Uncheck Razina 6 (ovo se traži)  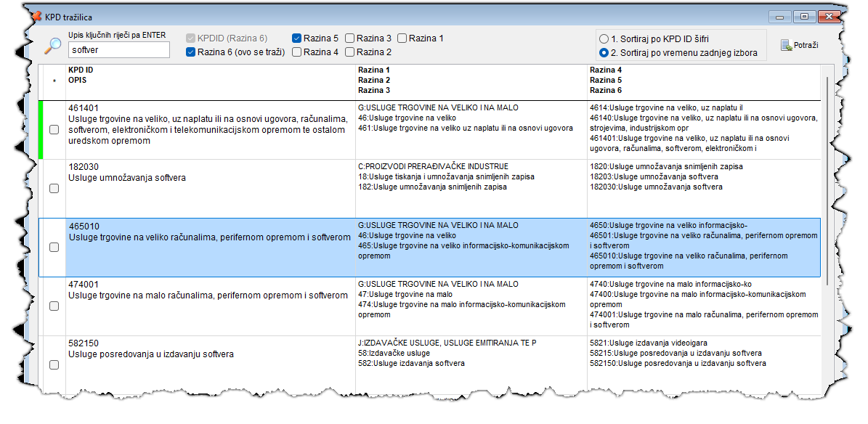pos(191,52)
